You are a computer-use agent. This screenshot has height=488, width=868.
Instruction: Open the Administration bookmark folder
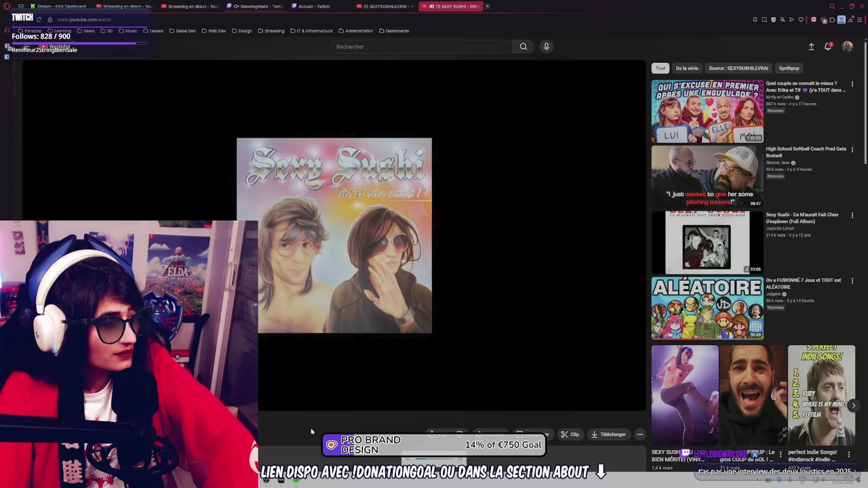pos(355,30)
